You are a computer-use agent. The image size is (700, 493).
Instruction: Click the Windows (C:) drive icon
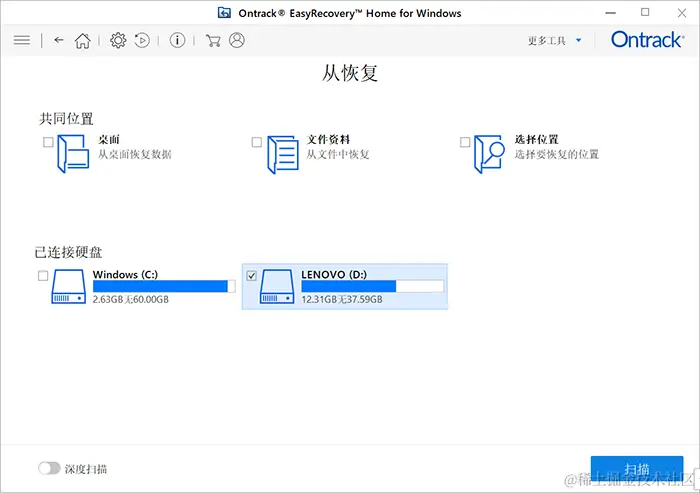point(68,287)
